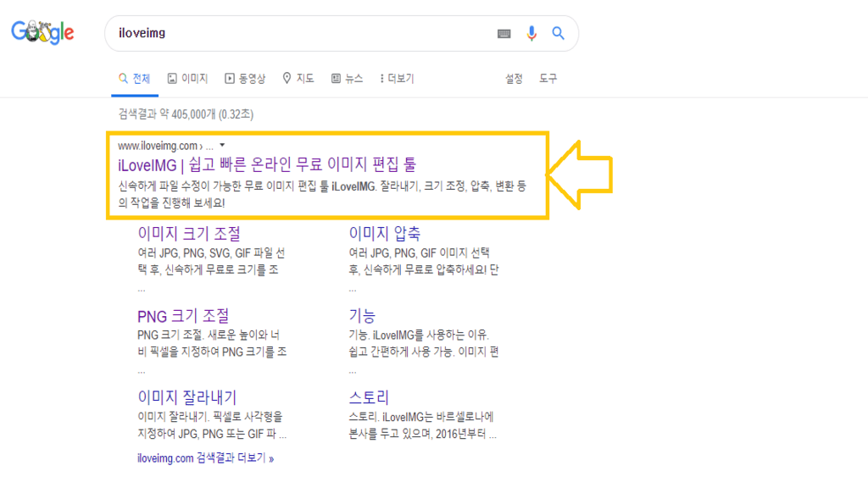Open 도구 search tools
Screen dimensions: 868x488
(548, 79)
